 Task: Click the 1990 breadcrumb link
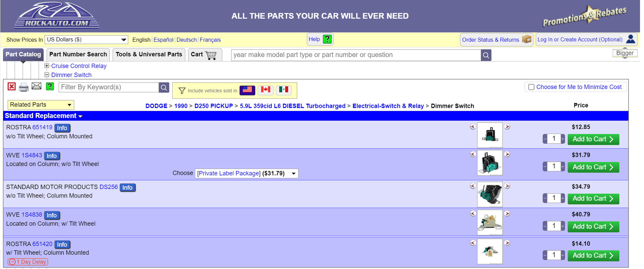point(181,106)
